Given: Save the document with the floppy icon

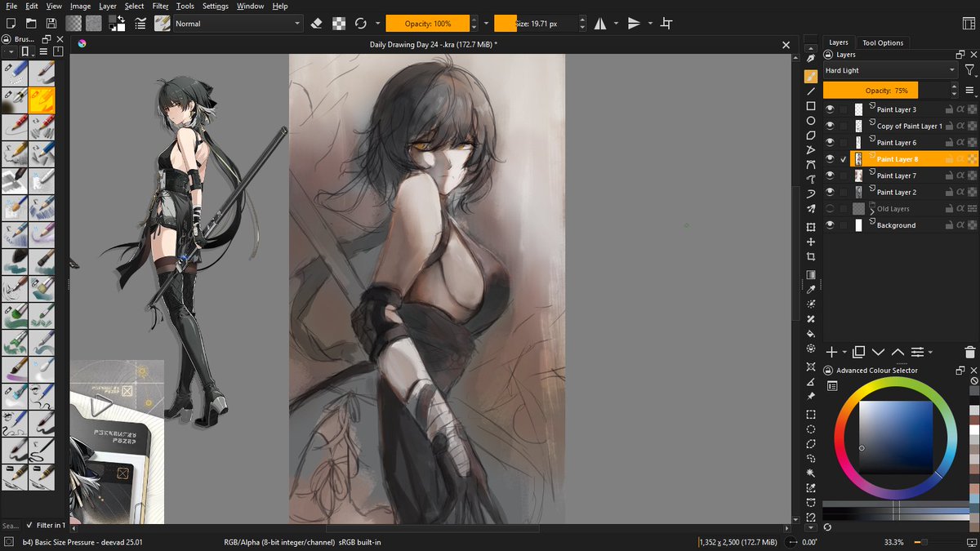Looking at the screenshot, I should (51, 24).
